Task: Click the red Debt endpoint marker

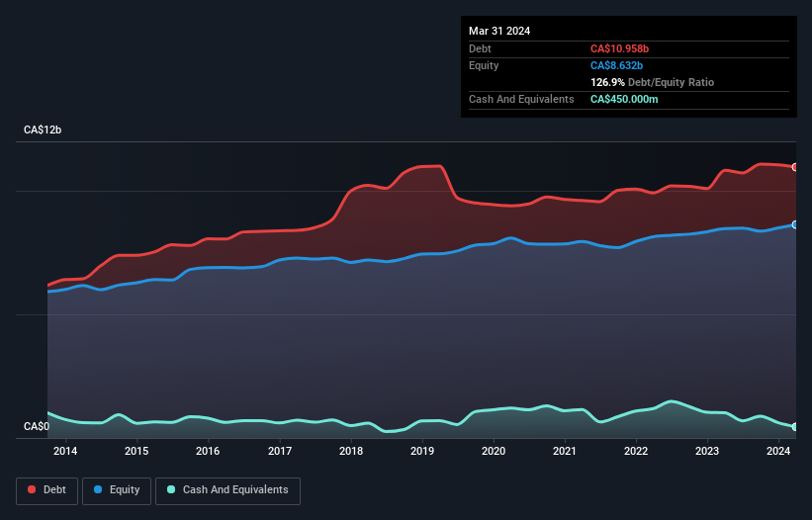Action: 795,167
